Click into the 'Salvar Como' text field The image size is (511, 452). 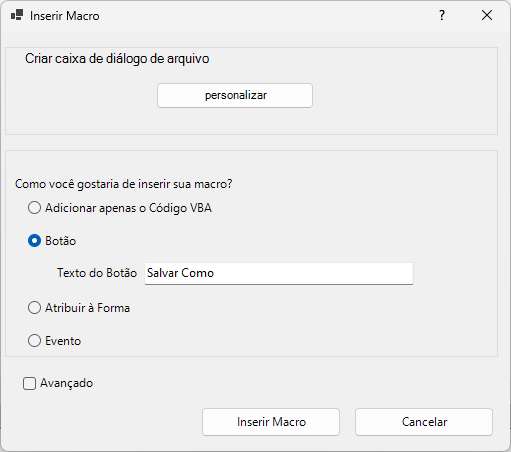(x=279, y=274)
